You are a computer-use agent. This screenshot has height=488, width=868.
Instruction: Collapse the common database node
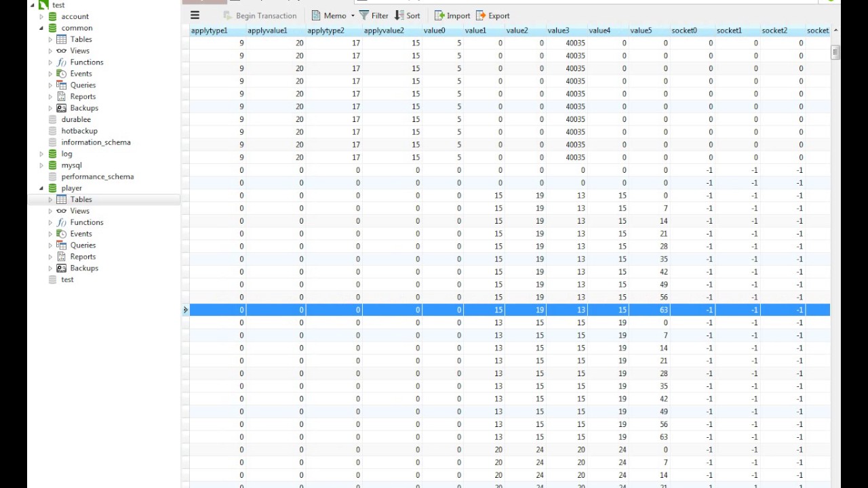tap(41, 28)
